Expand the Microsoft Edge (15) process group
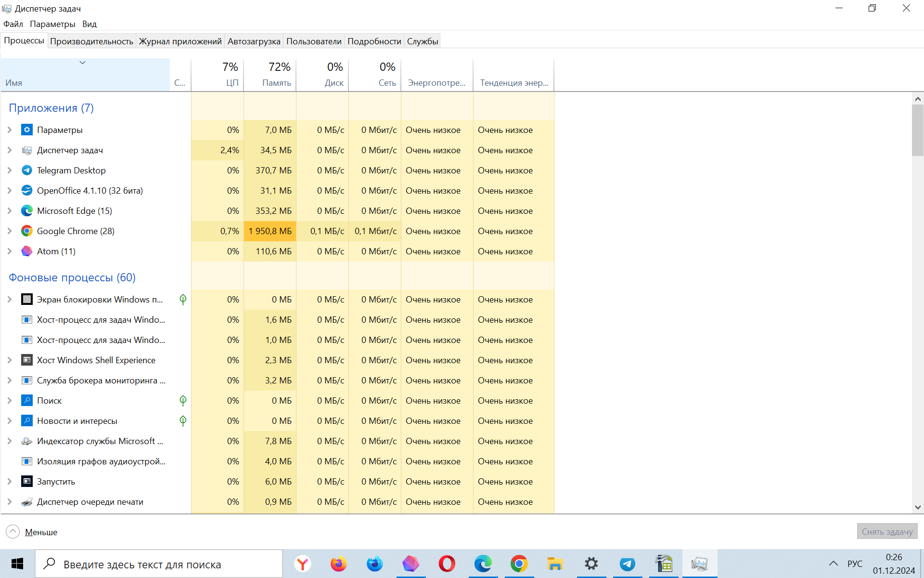The height and width of the screenshot is (578, 924). [x=10, y=210]
